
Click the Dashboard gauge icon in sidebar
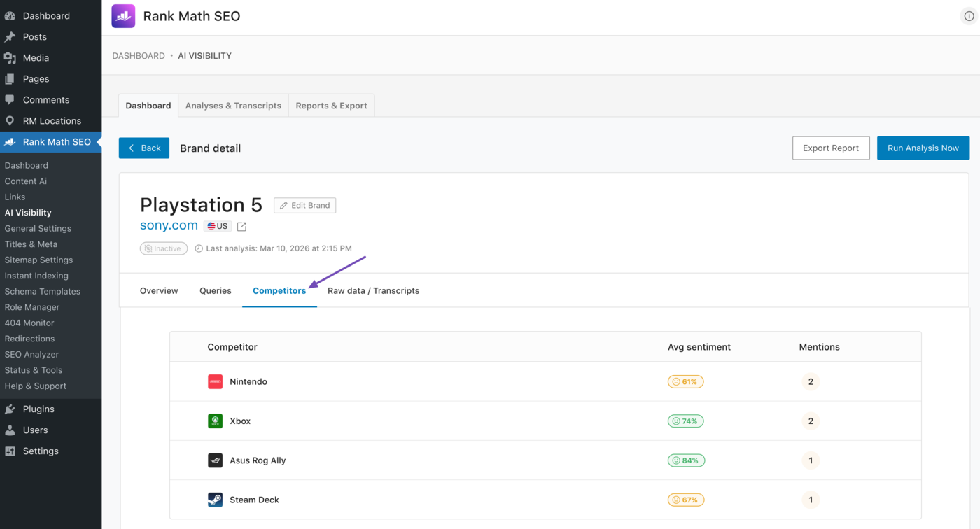point(10,15)
